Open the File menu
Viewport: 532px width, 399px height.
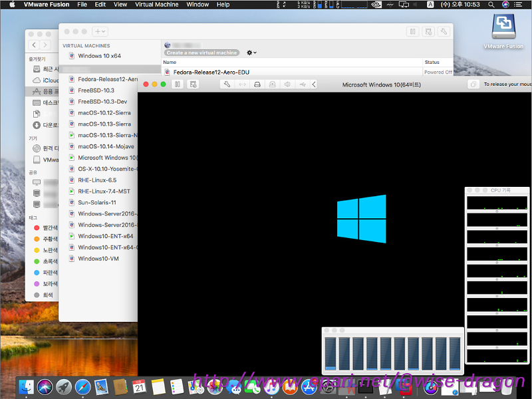[82, 5]
